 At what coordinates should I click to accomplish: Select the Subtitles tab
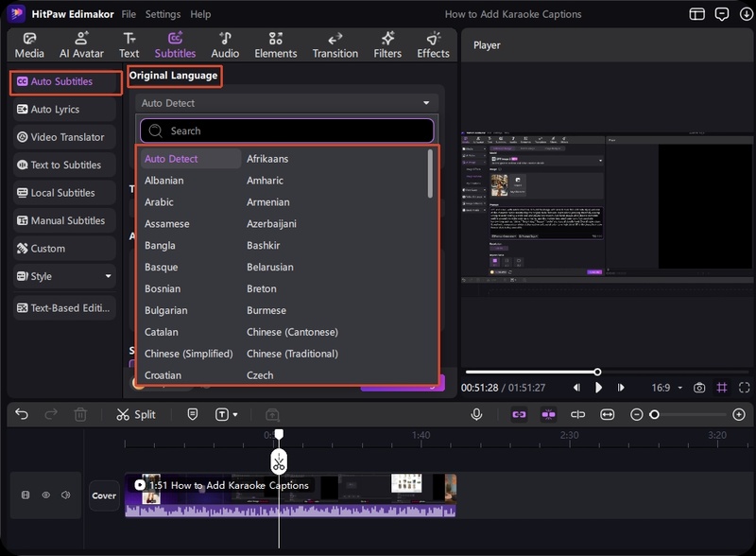(x=175, y=44)
